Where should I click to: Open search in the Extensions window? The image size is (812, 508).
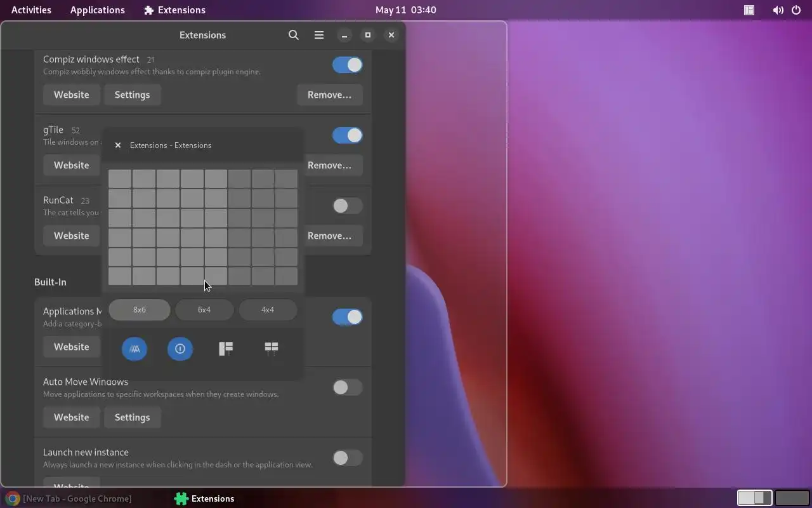coord(293,35)
